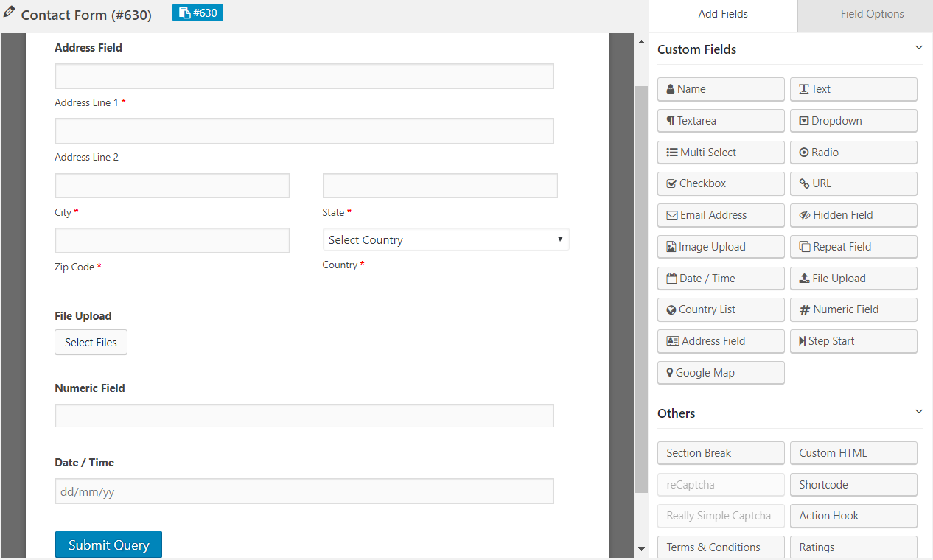The height and width of the screenshot is (560, 933).
Task: Add a URL field
Action: [853, 183]
